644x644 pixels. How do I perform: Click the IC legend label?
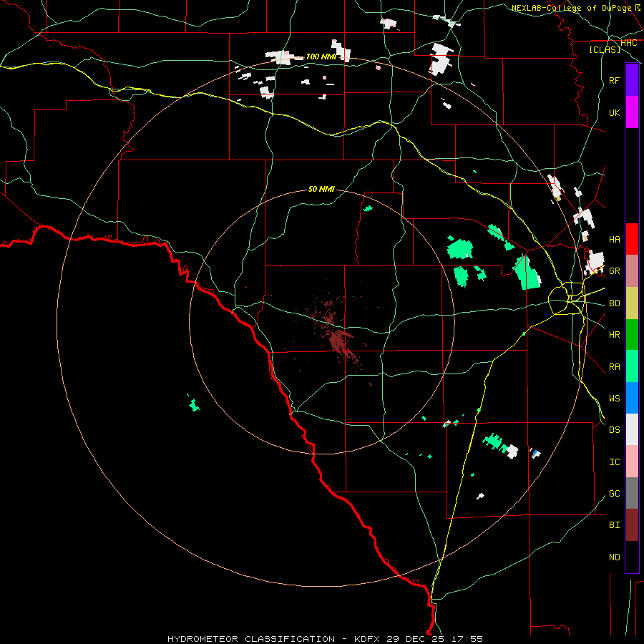615,462
